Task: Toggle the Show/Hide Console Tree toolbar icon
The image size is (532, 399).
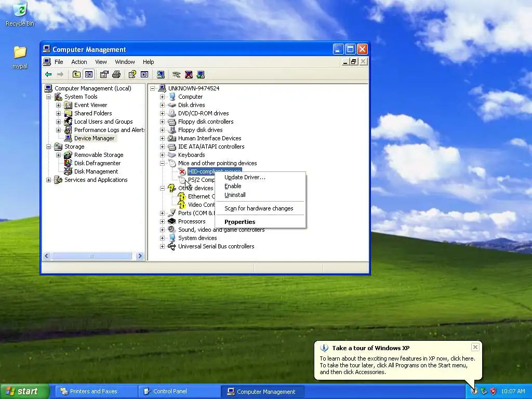Action: coord(89,74)
